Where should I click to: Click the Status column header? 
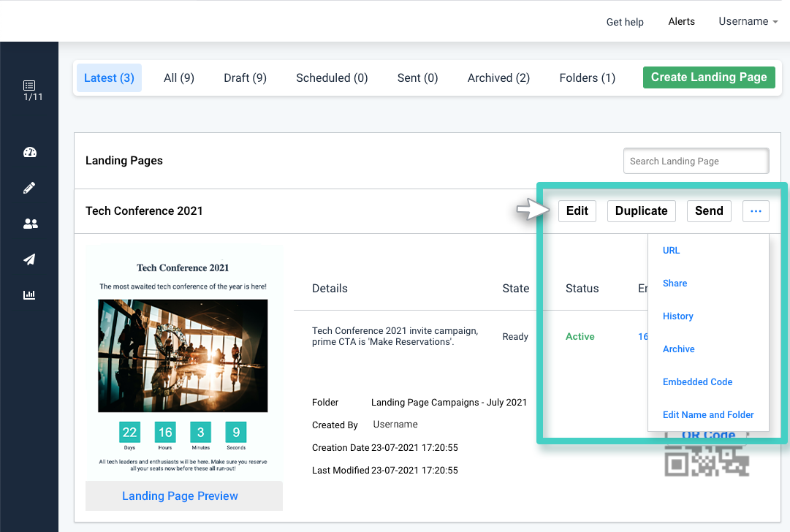[582, 288]
